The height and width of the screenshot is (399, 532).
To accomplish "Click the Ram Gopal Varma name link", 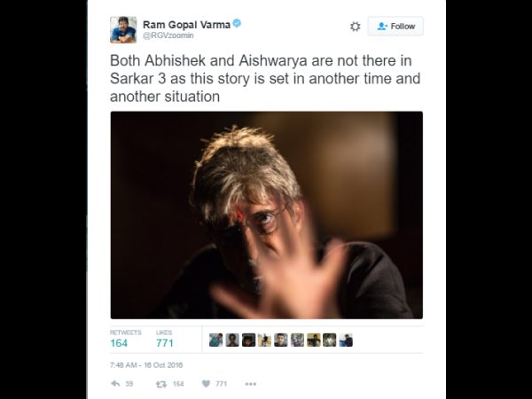I will point(186,25).
